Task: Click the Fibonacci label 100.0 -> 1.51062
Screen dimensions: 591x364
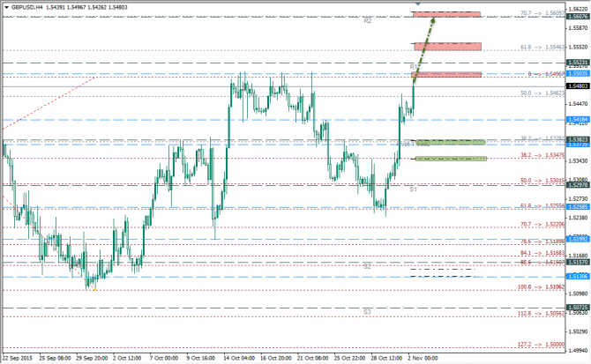Action: (541, 286)
